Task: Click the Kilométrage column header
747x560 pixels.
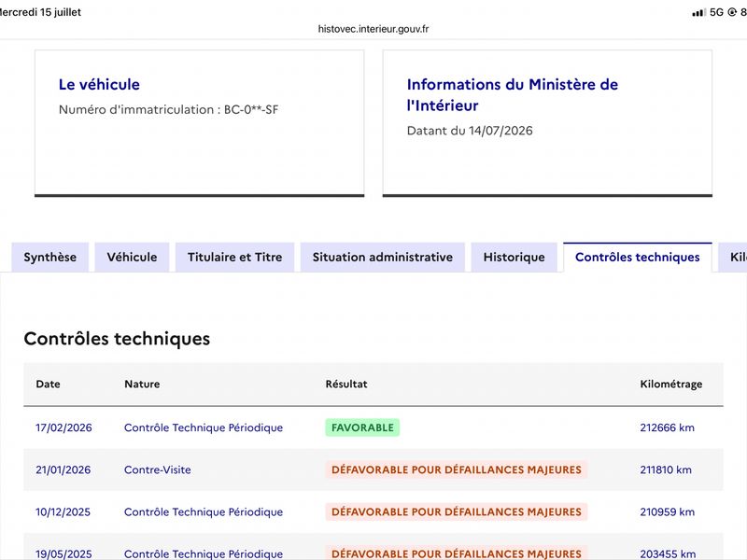Action: 670,384
